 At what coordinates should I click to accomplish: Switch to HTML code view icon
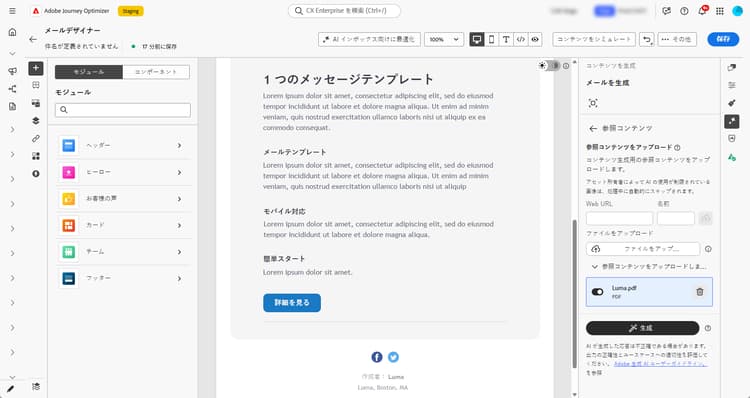[520, 39]
